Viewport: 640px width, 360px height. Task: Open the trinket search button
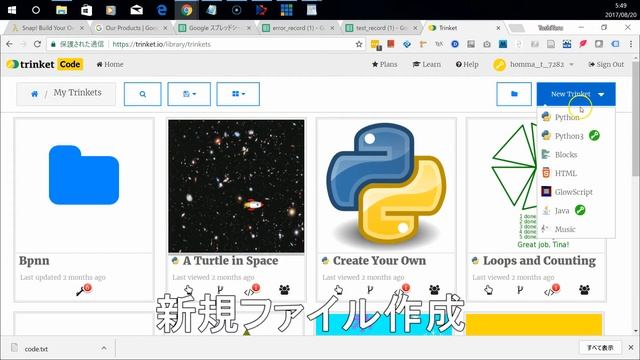coord(142,94)
